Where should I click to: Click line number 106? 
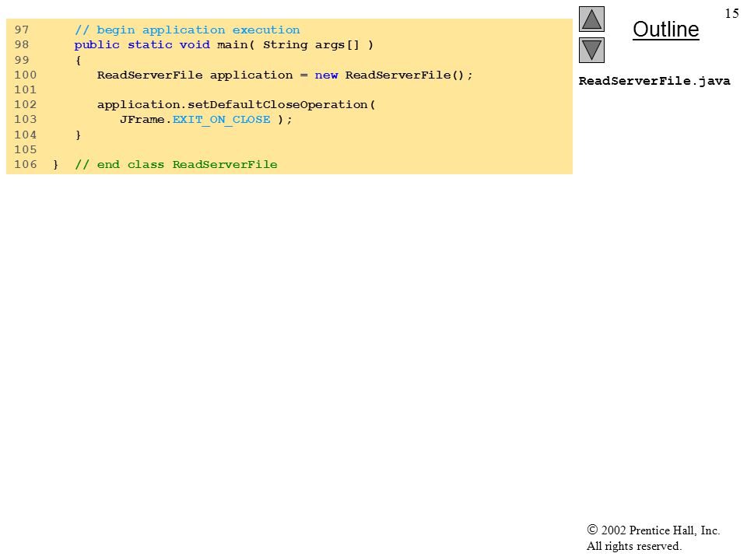(25, 164)
